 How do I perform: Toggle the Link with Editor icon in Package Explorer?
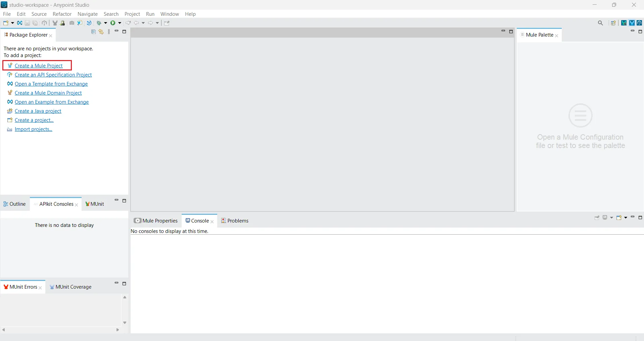tap(101, 32)
